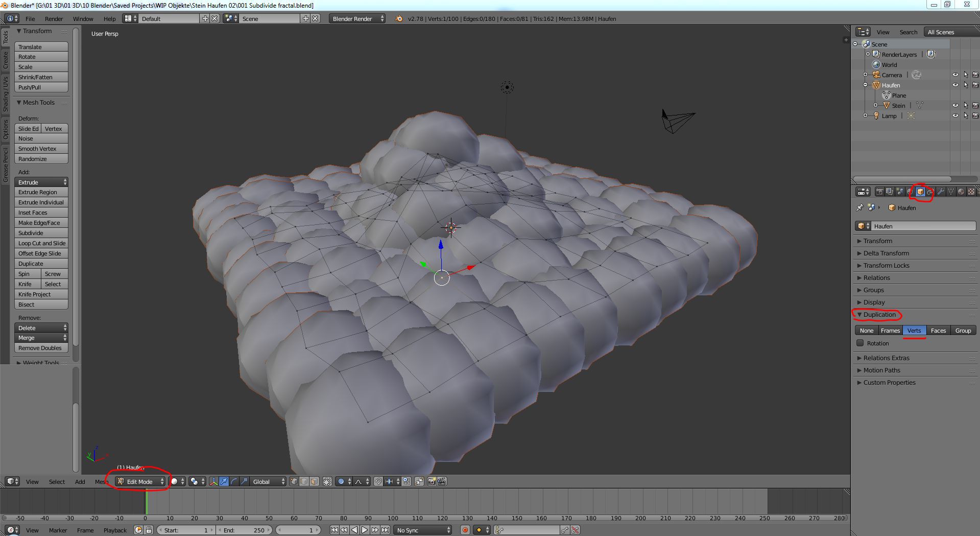Open the Texture checkerboard properties tab

(971, 192)
